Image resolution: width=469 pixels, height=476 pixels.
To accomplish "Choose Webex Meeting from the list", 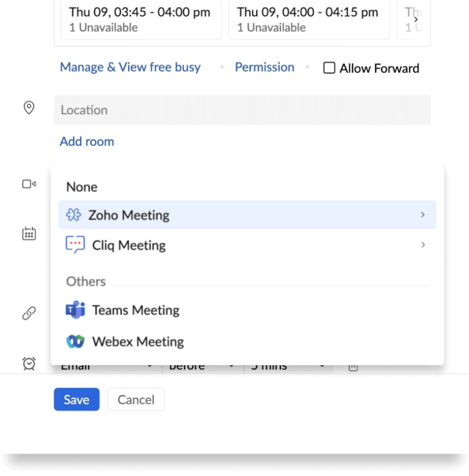I will (138, 341).
